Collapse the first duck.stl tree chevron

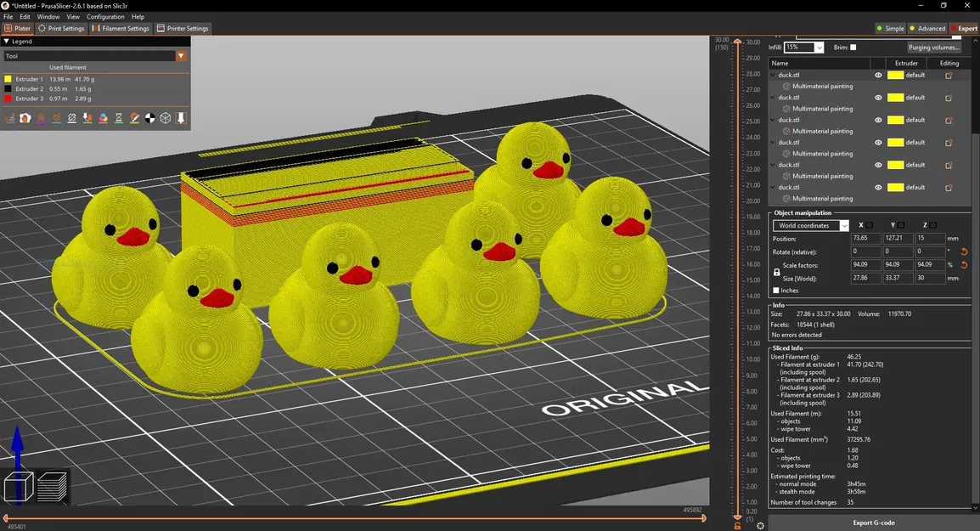(773, 75)
